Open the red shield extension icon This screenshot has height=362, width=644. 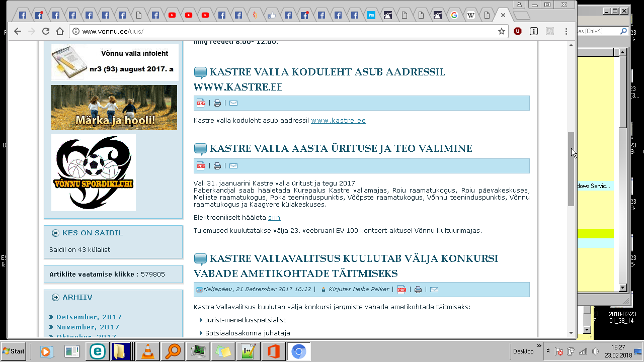pyautogui.click(x=517, y=31)
